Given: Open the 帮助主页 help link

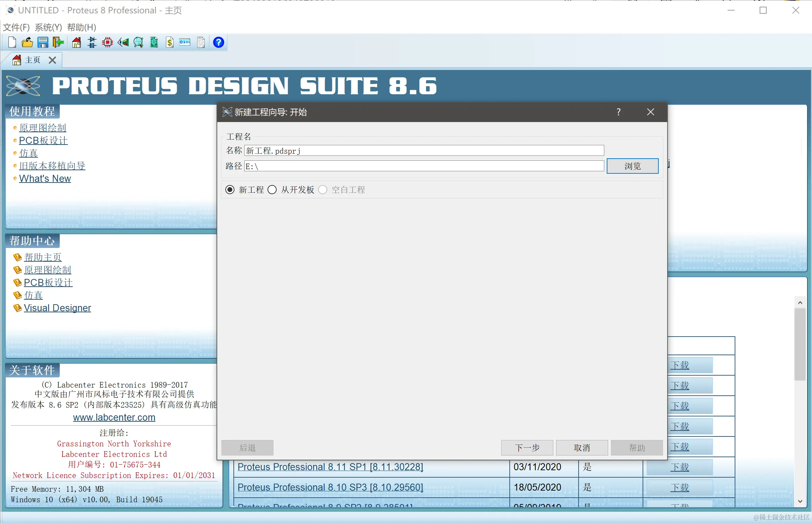Looking at the screenshot, I should click(43, 257).
